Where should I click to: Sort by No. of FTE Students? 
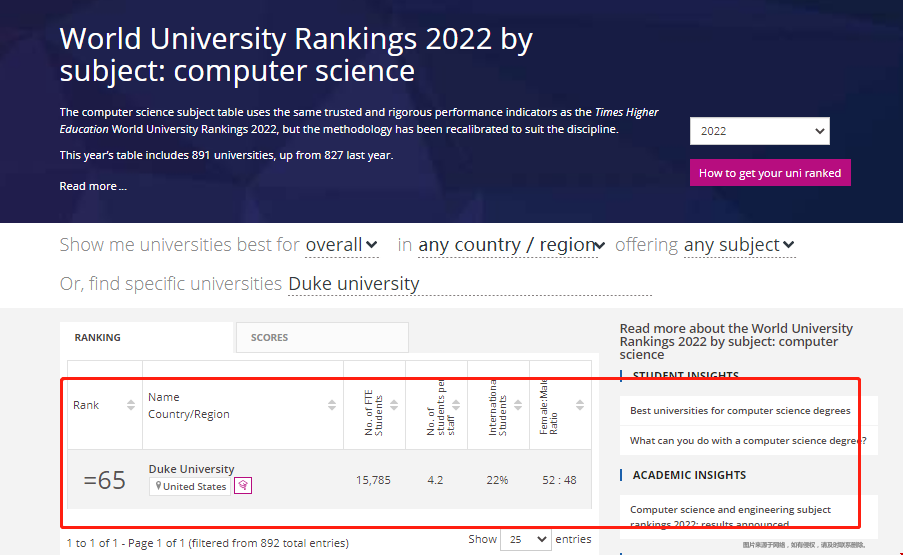pyautogui.click(x=394, y=405)
